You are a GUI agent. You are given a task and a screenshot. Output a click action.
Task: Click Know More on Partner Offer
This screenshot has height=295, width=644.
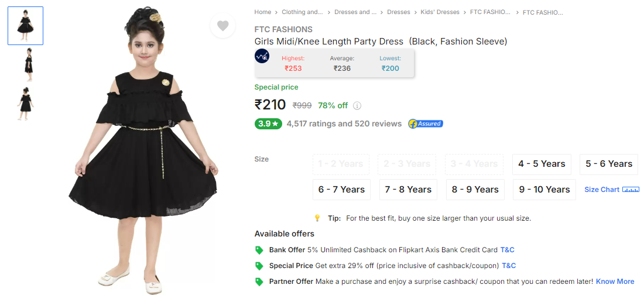[x=615, y=282]
